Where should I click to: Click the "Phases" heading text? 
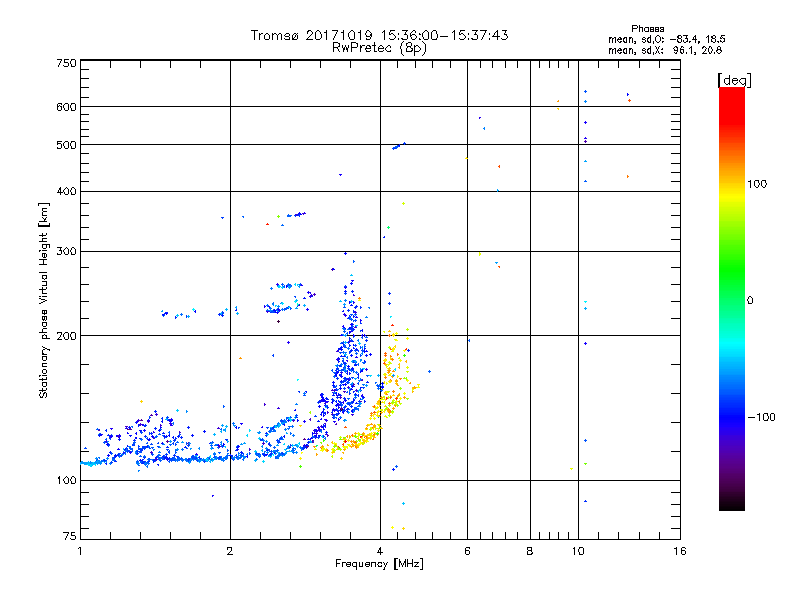point(647,29)
